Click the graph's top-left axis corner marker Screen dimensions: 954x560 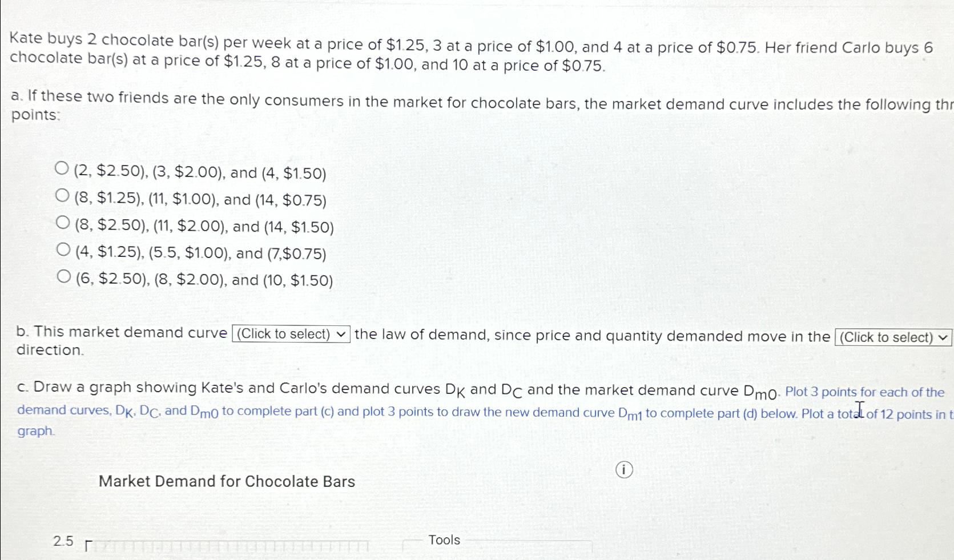pos(87,543)
